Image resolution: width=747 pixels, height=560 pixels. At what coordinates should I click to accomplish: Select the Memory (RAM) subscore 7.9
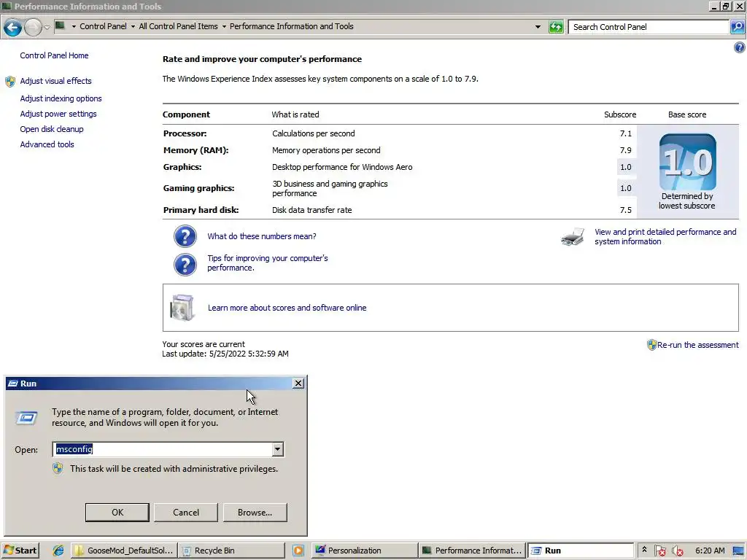(625, 150)
